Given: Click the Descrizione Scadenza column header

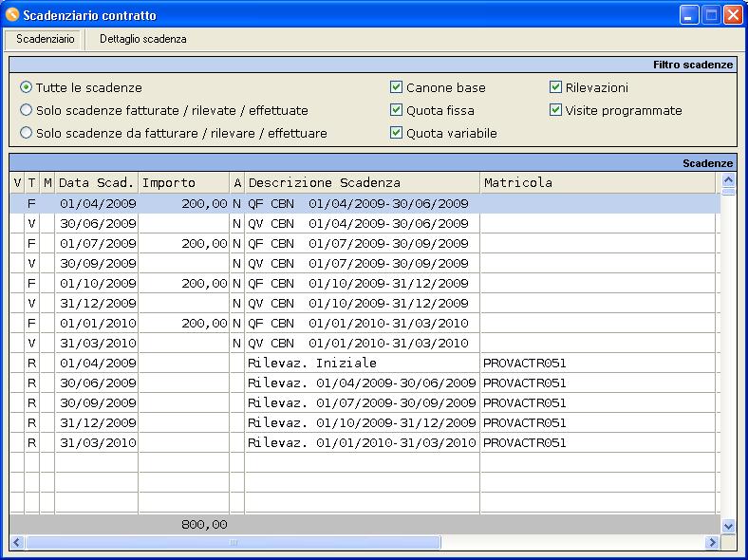Looking at the screenshot, I should [x=362, y=182].
